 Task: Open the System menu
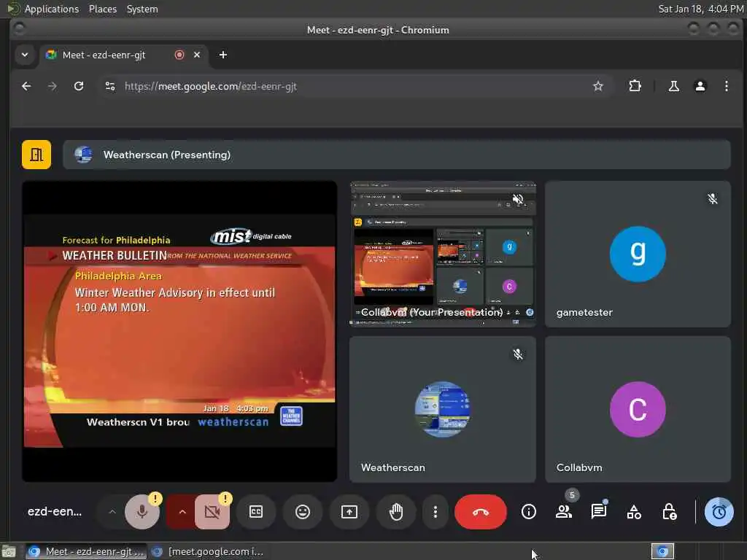(x=142, y=9)
